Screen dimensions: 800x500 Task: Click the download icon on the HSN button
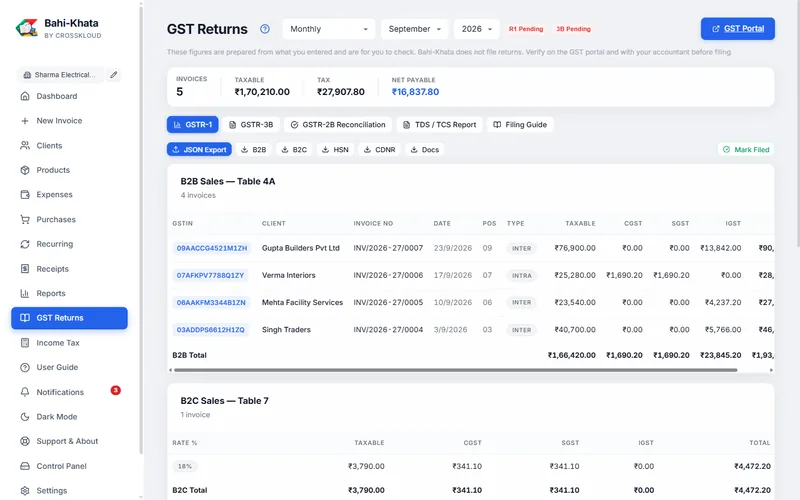[325, 149]
